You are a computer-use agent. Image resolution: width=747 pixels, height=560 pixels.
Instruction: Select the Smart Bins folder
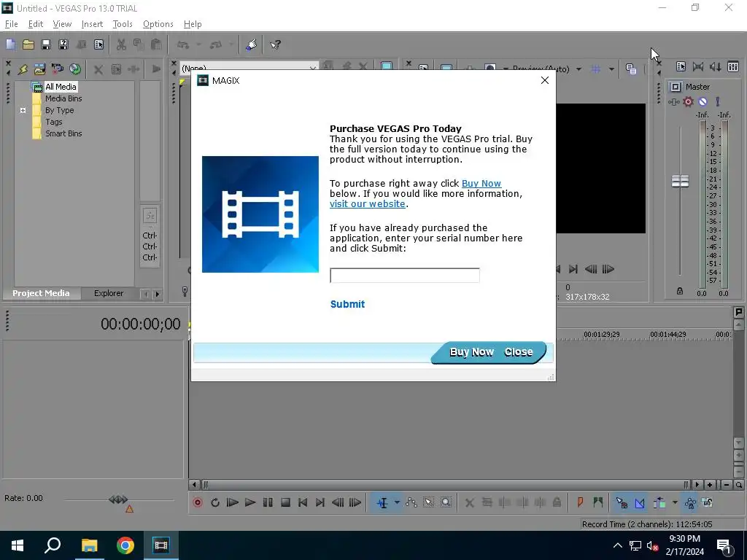click(x=63, y=134)
